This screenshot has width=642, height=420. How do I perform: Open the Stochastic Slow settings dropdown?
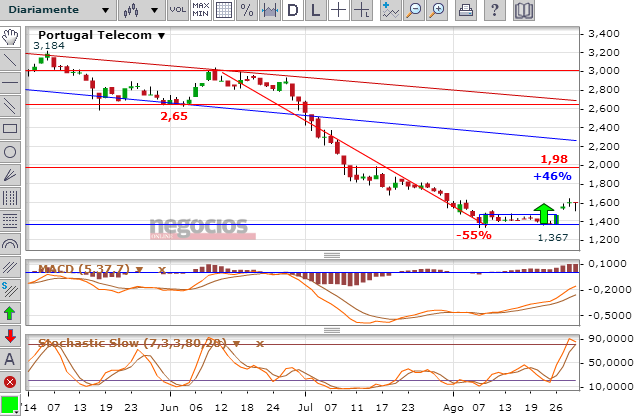tap(237, 344)
